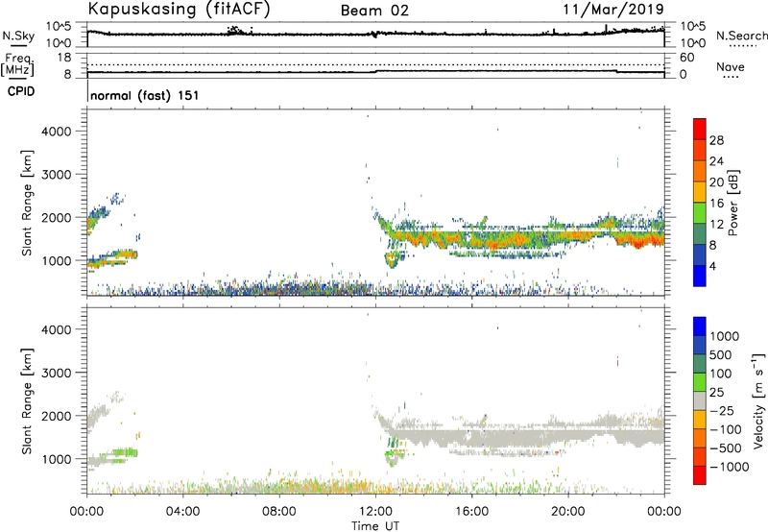Click the '12:00' time axis tick label
Image resolution: width=768 pixels, height=532 pixels.
click(375, 512)
